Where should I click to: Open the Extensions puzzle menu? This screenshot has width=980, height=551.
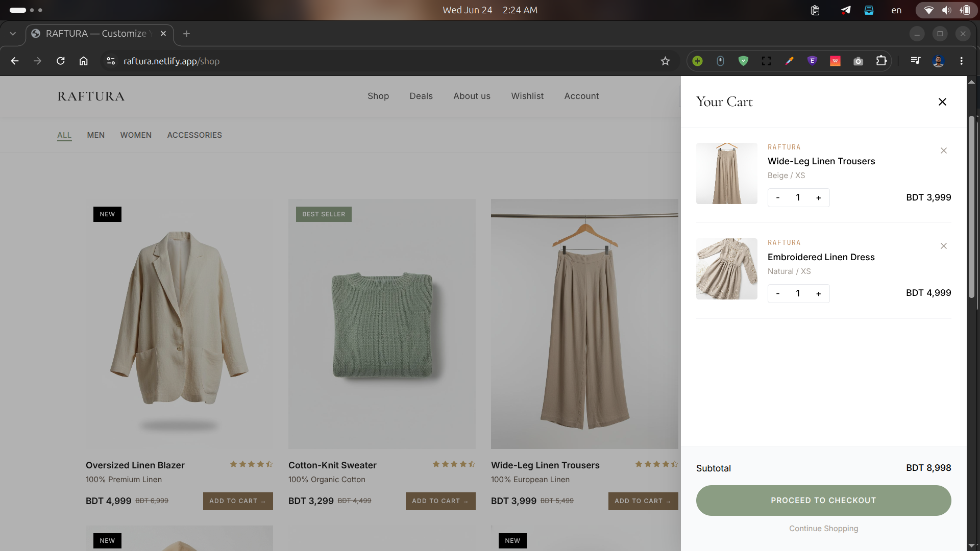(x=881, y=61)
